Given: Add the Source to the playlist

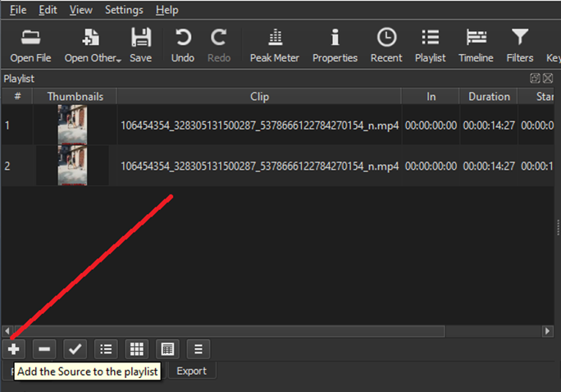Looking at the screenshot, I should coord(14,349).
